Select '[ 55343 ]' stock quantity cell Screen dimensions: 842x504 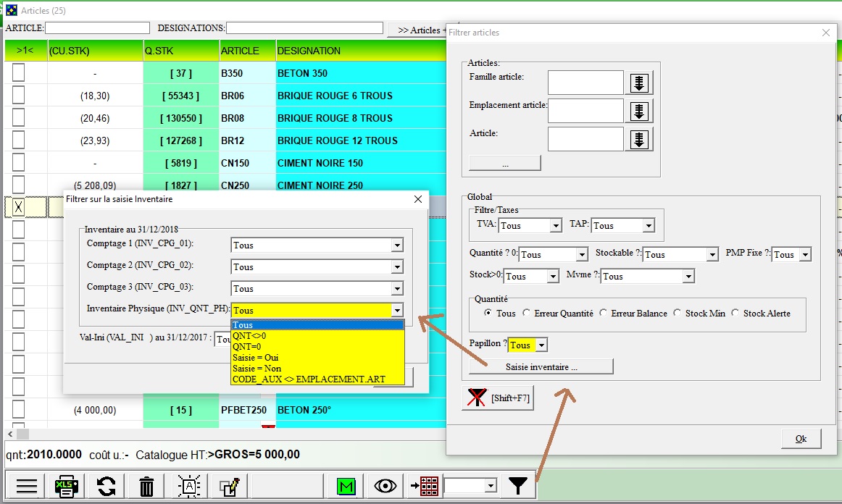coord(181,96)
